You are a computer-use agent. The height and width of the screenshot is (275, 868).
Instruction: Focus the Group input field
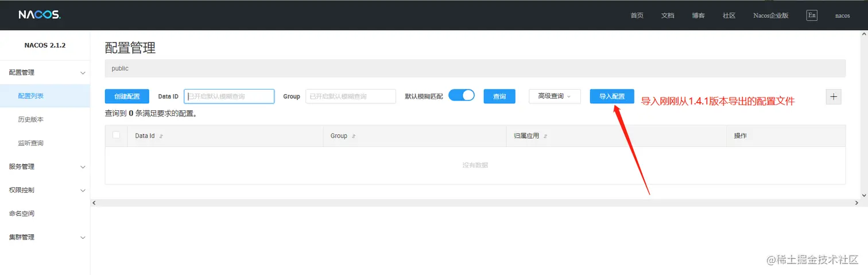[351, 96]
